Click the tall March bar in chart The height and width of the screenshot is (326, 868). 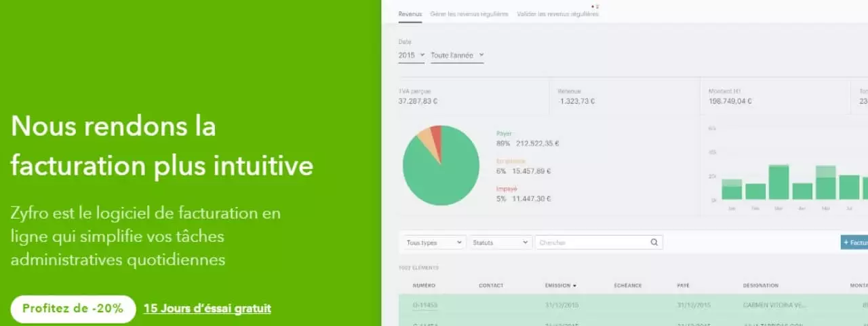point(778,181)
